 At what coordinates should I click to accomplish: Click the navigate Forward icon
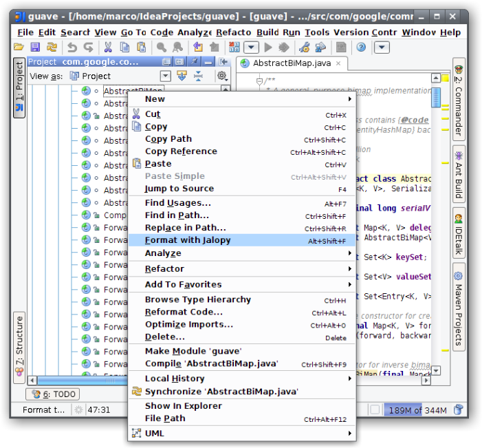click(215, 47)
